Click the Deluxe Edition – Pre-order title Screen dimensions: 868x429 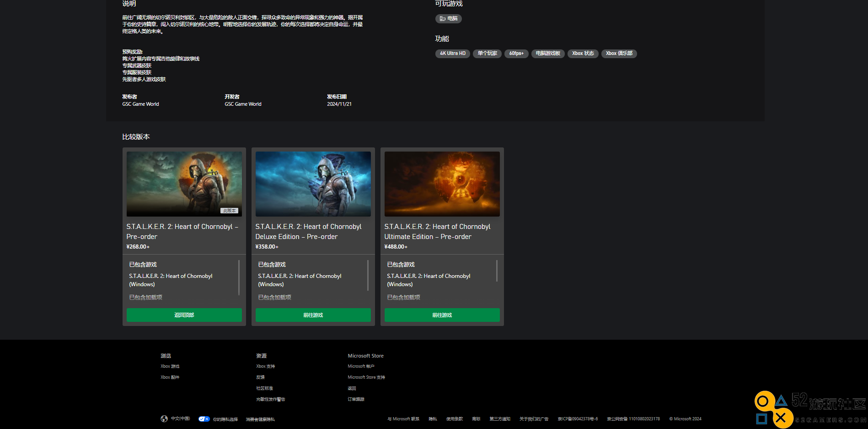point(309,232)
